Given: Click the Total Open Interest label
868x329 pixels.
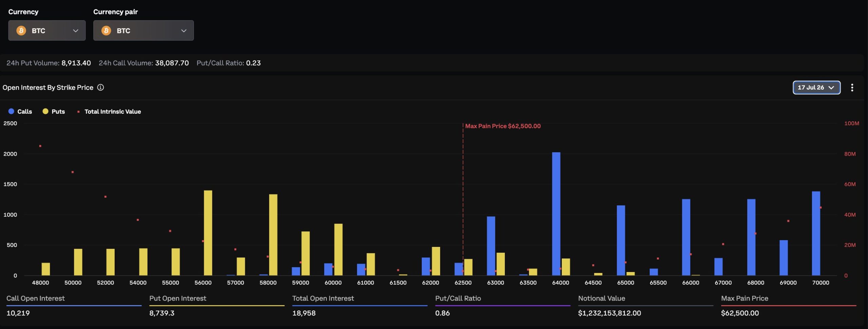Looking at the screenshot, I should pos(323,298).
